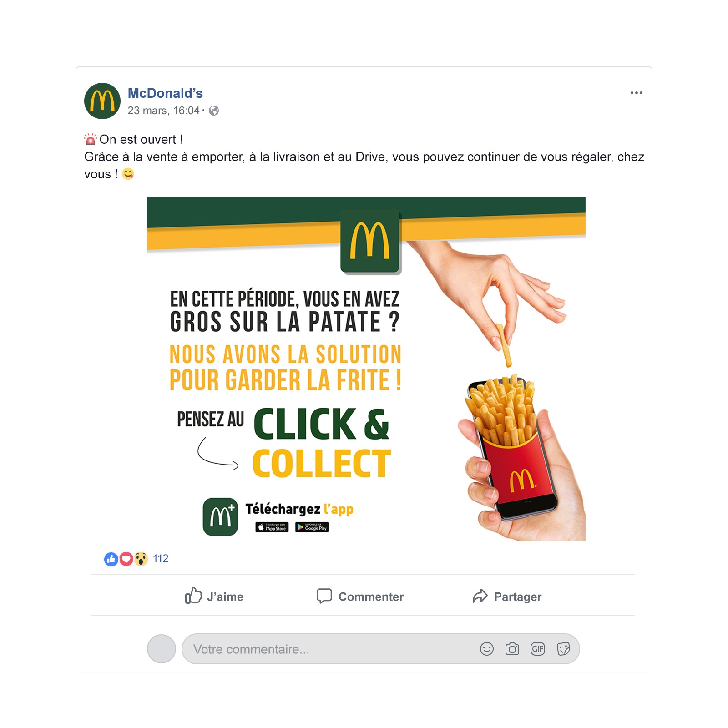
Task: Click the globe public visibility icon
Action: pyautogui.click(x=214, y=111)
